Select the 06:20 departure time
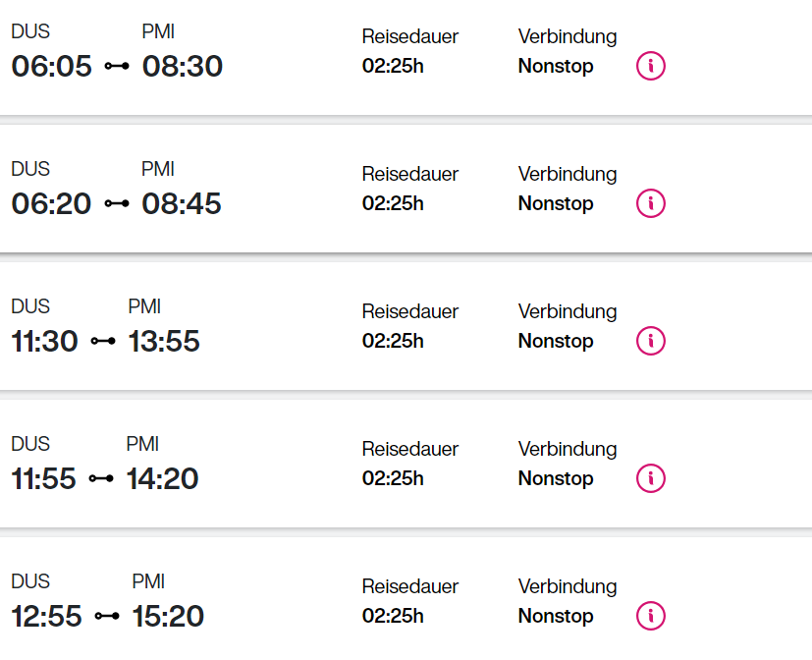The width and height of the screenshot is (812, 660). coord(51,204)
